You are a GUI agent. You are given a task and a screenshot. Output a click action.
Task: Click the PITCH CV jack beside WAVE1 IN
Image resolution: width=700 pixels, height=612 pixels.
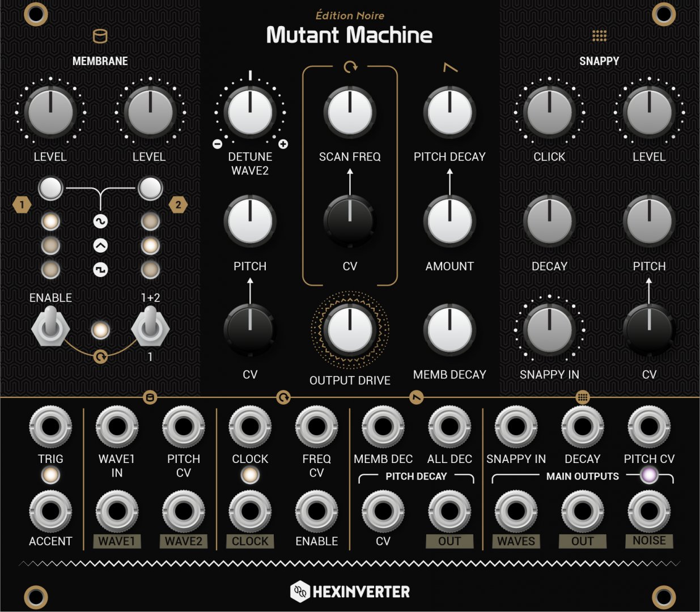click(x=183, y=427)
